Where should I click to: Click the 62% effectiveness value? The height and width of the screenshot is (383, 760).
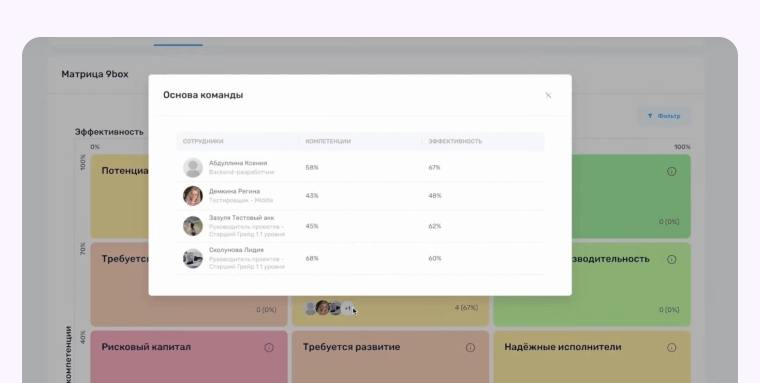[435, 226]
